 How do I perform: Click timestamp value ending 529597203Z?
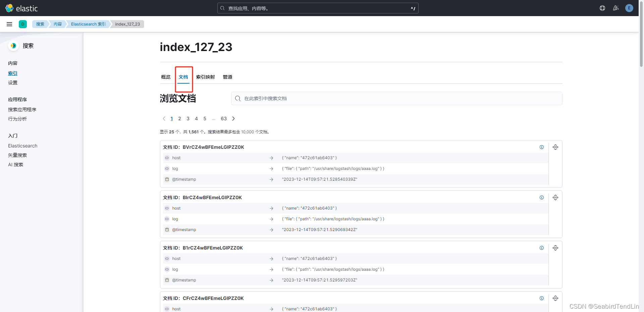320,280
